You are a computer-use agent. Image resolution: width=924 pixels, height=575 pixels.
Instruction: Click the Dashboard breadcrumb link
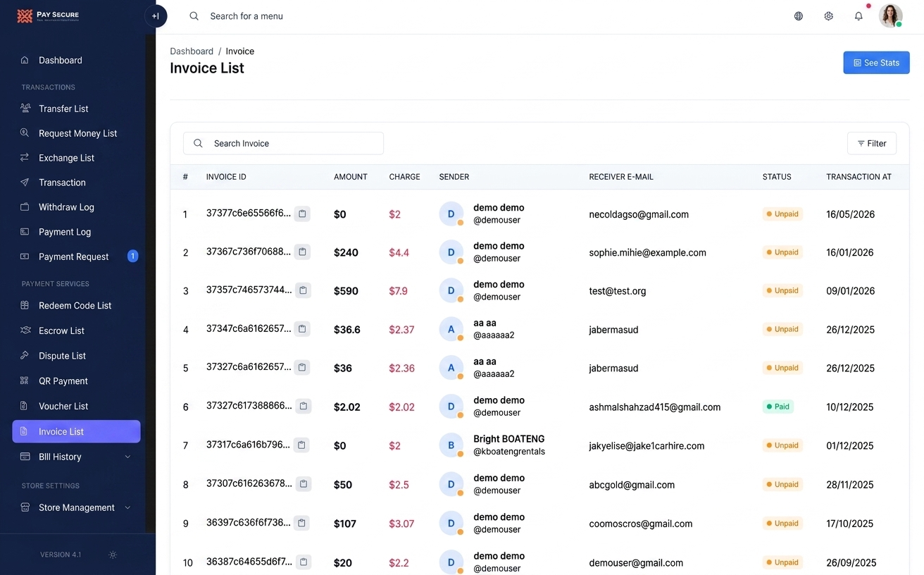(x=192, y=51)
